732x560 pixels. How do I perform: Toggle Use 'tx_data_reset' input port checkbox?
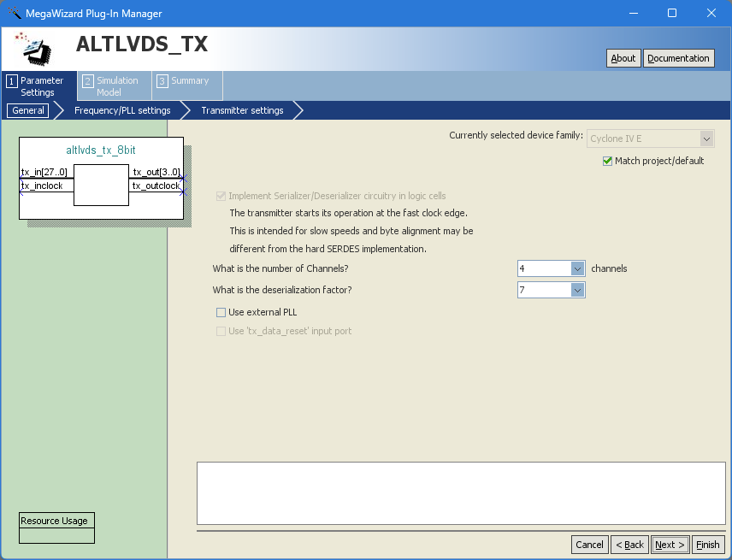click(221, 332)
